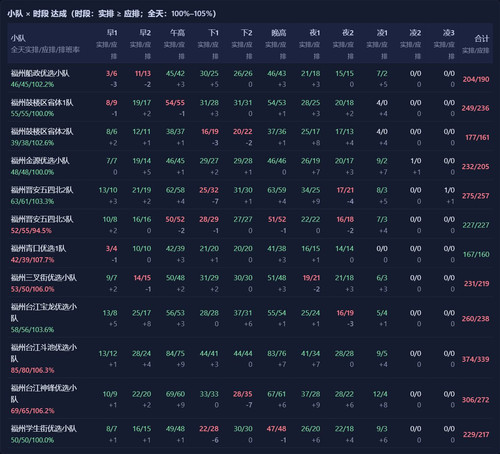Click the 204/190 total cell
500x454 pixels.
point(476,79)
